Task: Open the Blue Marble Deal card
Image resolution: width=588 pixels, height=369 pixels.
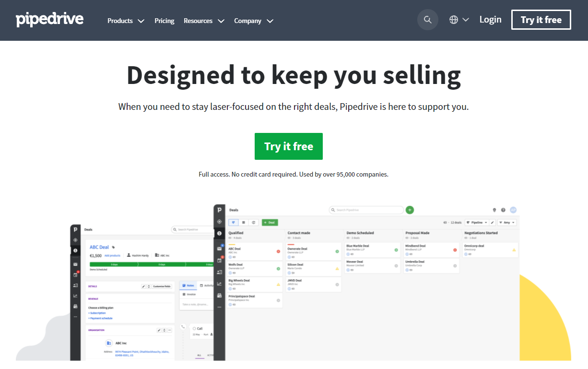Action: click(x=373, y=250)
